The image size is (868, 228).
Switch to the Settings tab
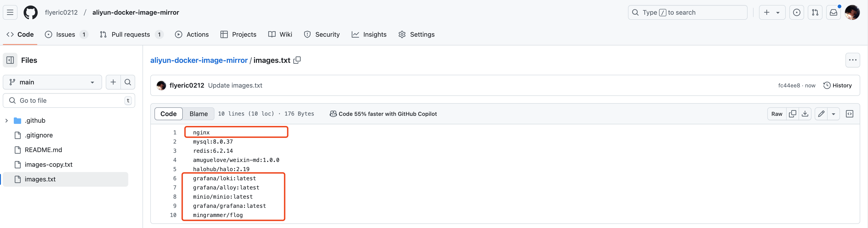417,34
